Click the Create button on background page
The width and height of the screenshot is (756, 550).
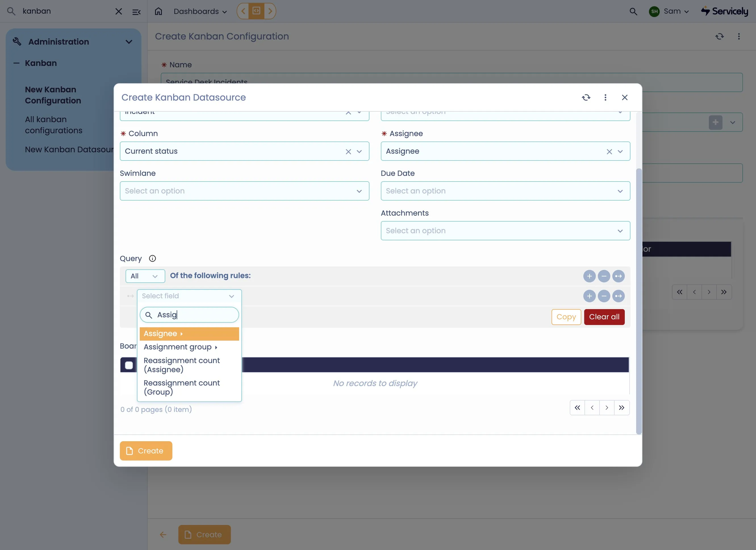pyautogui.click(x=204, y=535)
